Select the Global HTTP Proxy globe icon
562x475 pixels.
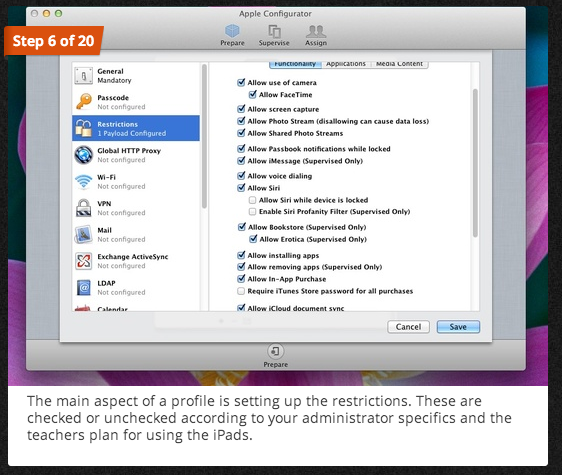(84, 155)
